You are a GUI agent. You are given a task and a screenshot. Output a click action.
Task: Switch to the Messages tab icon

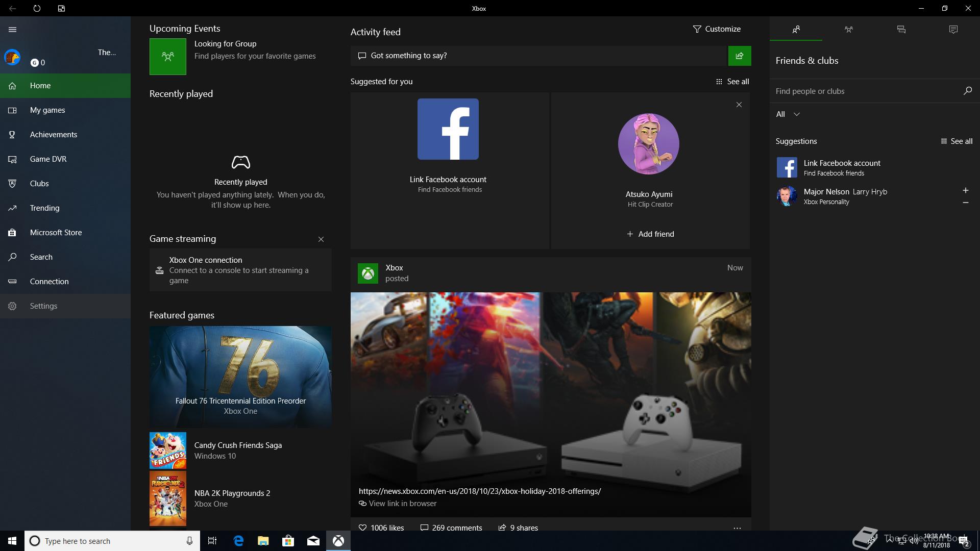(901, 30)
